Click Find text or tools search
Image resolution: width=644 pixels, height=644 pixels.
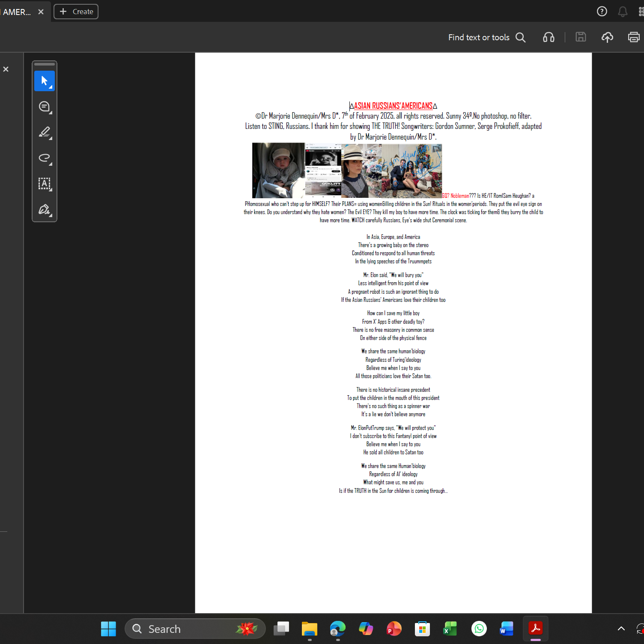487,37
